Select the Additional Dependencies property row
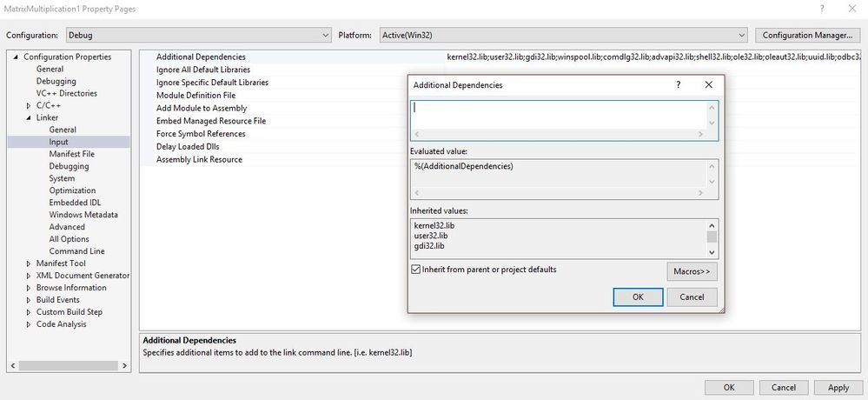Viewport: 868px width, 400px height. coord(201,57)
